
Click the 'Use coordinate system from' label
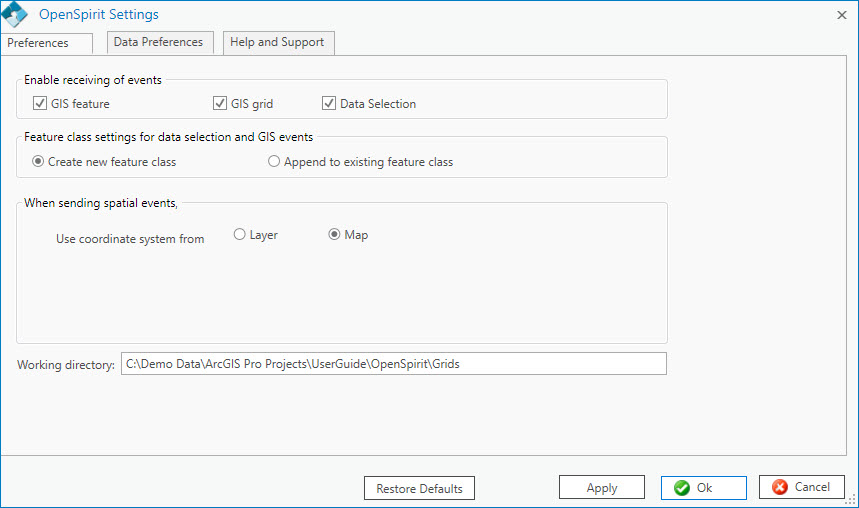click(130, 239)
